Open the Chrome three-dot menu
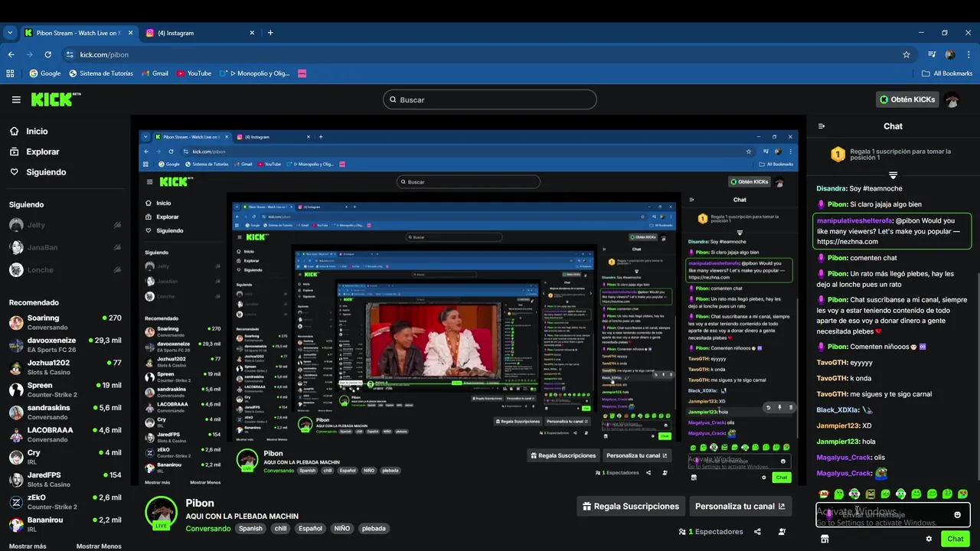 [969, 54]
